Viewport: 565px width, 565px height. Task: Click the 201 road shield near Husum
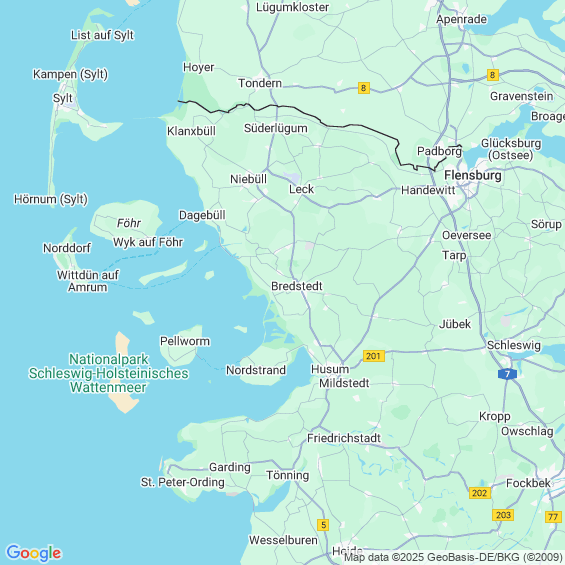click(373, 356)
